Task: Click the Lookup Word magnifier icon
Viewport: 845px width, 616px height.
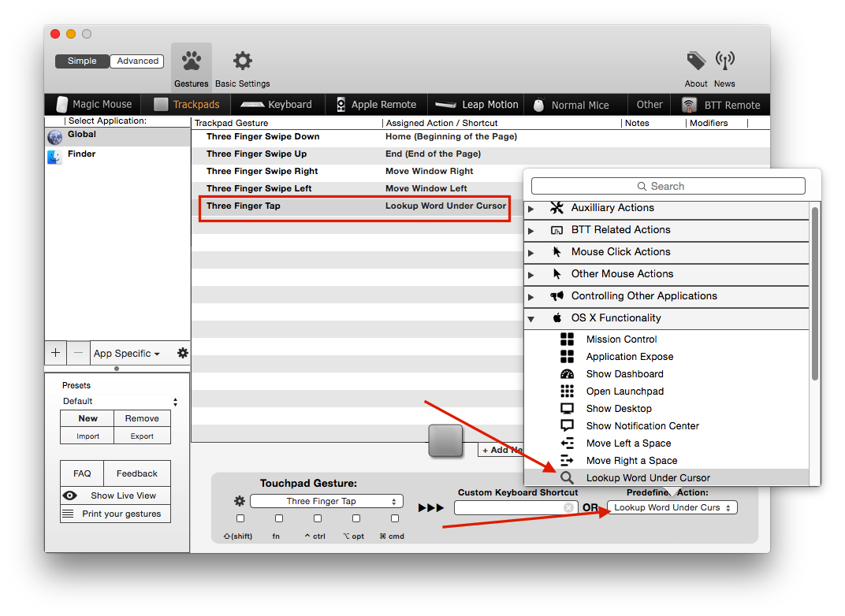Action: click(x=567, y=477)
